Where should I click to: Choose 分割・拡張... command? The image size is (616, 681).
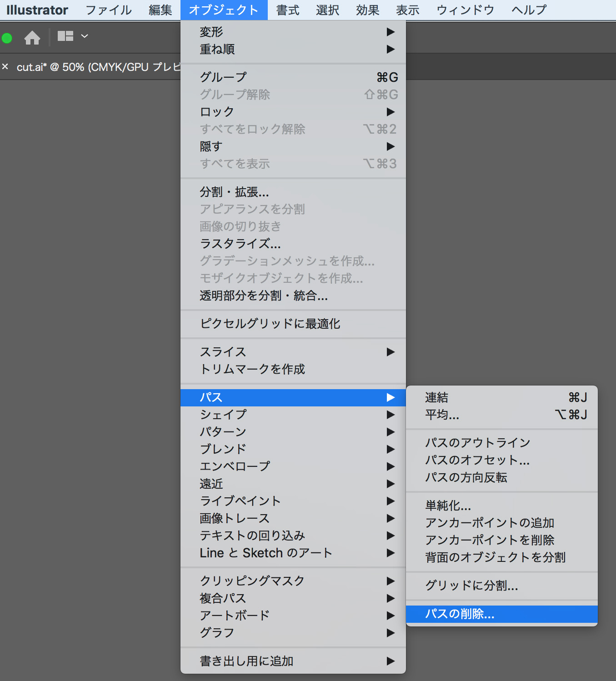tap(293, 192)
